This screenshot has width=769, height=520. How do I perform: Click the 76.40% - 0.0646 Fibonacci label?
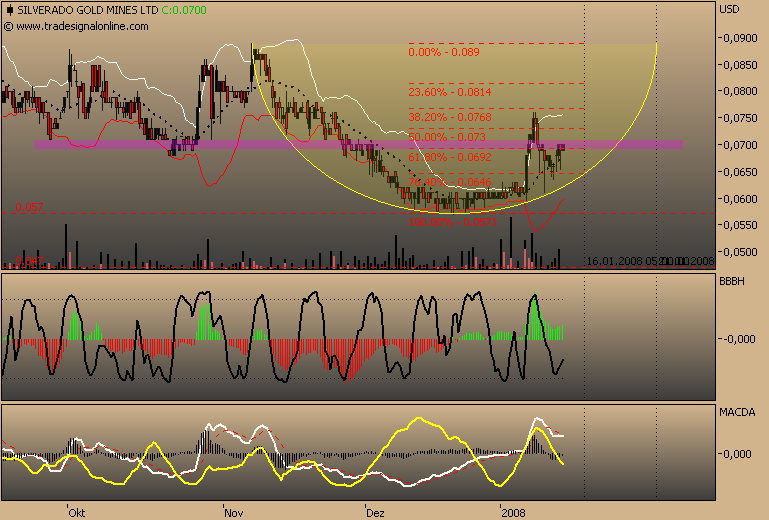tap(450, 182)
